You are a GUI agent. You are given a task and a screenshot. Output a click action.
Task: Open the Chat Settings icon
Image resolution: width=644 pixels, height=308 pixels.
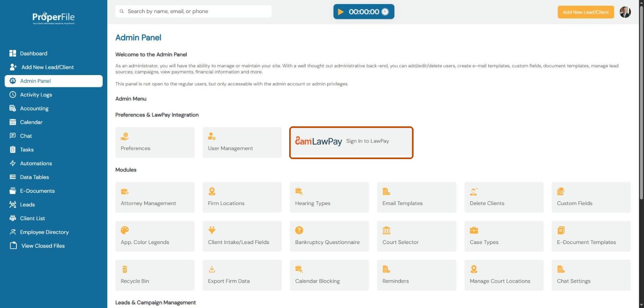tap(561, 269)
